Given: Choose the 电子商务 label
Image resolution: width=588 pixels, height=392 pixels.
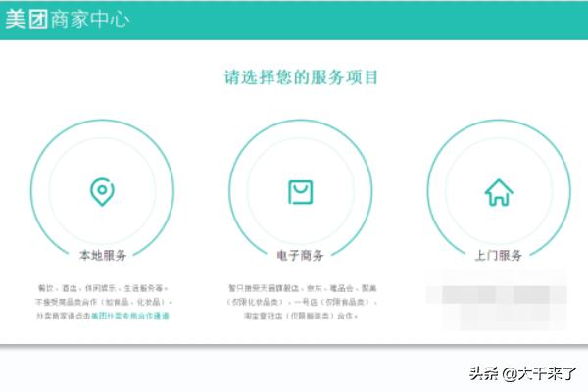Looking at the screenshot, I should pyautogui.click(x=301, y=256).
